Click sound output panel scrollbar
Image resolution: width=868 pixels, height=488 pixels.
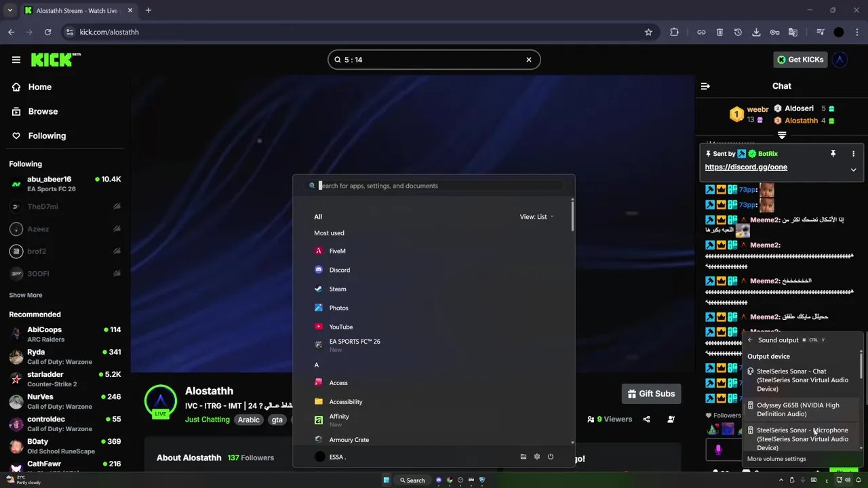click(x=862, y=366)
